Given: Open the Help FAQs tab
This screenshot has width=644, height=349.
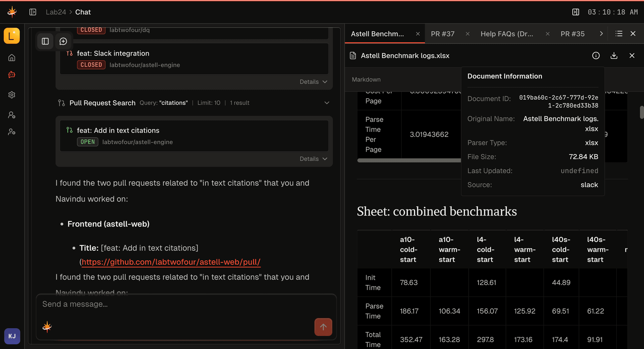Looking at the screenshot, I should tap(507, 34).
